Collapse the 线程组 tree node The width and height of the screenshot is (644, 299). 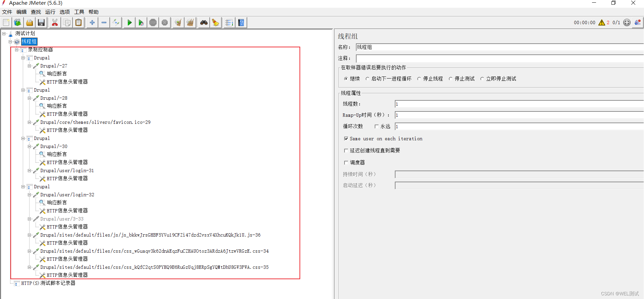(x=10, y=42)
